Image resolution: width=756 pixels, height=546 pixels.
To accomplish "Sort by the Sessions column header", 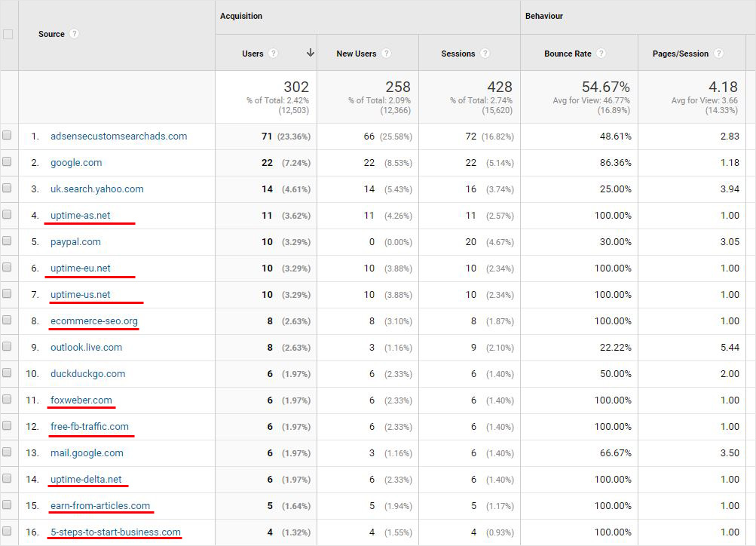I will (458, 54).
